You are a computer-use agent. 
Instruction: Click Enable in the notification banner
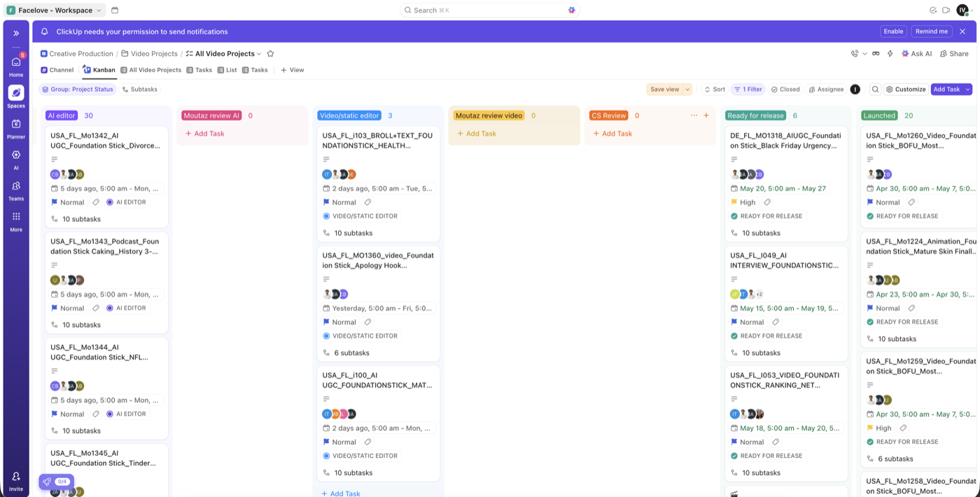click(893, 31)
